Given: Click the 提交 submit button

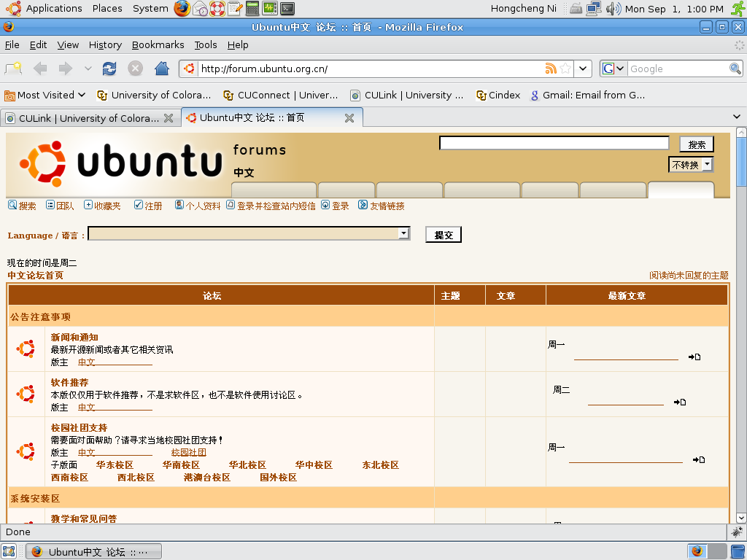Looking at the screenshot, I should (444, 235).
